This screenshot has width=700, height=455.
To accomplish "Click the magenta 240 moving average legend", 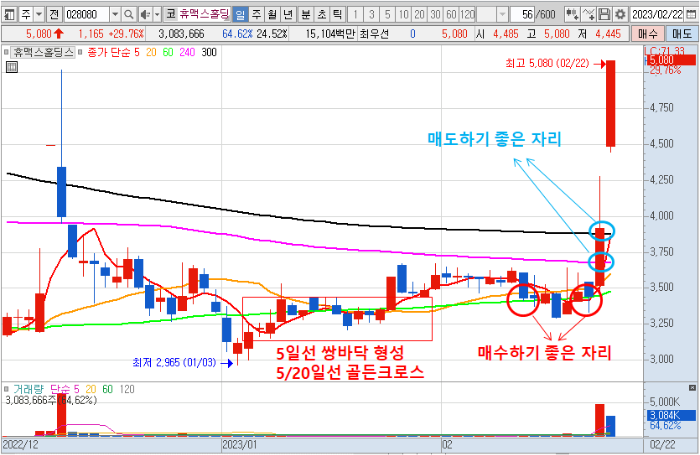I will click(187, 52).
